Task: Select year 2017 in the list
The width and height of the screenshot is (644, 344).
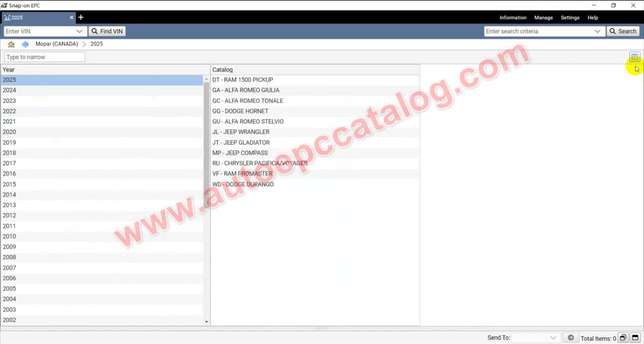Action: [x=102, y=164]
